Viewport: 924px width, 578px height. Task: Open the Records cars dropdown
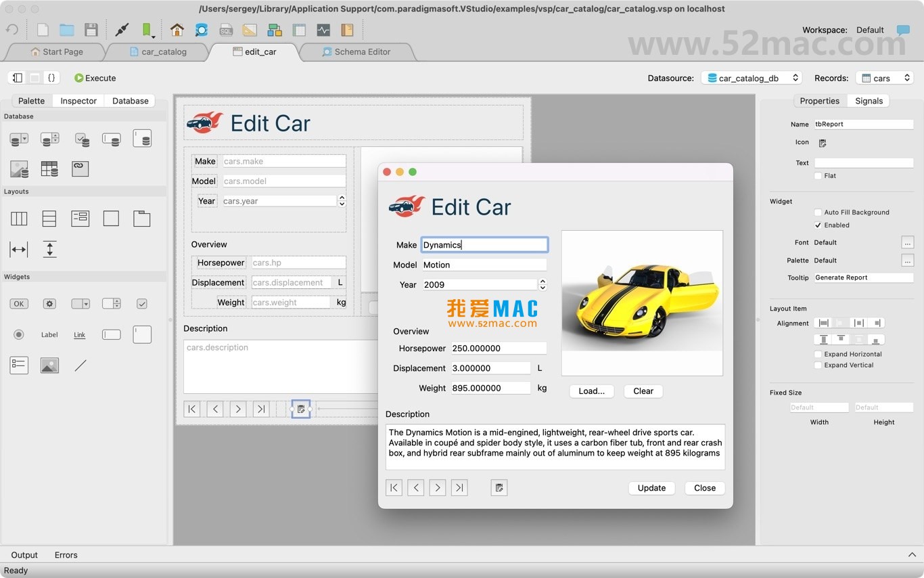coord(884,78)
